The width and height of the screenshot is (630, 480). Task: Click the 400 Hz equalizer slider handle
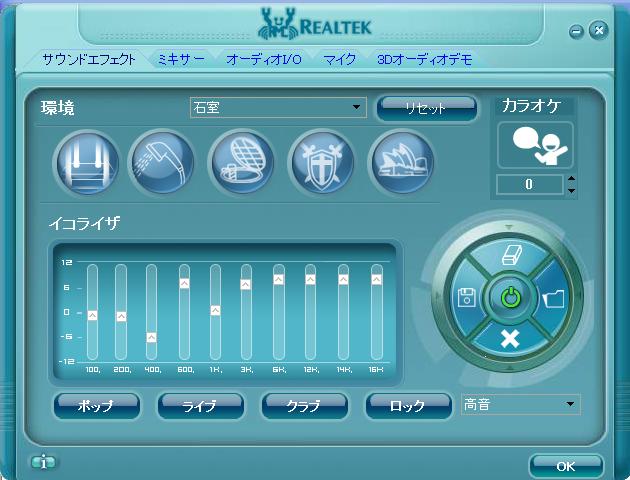[152, 337]
